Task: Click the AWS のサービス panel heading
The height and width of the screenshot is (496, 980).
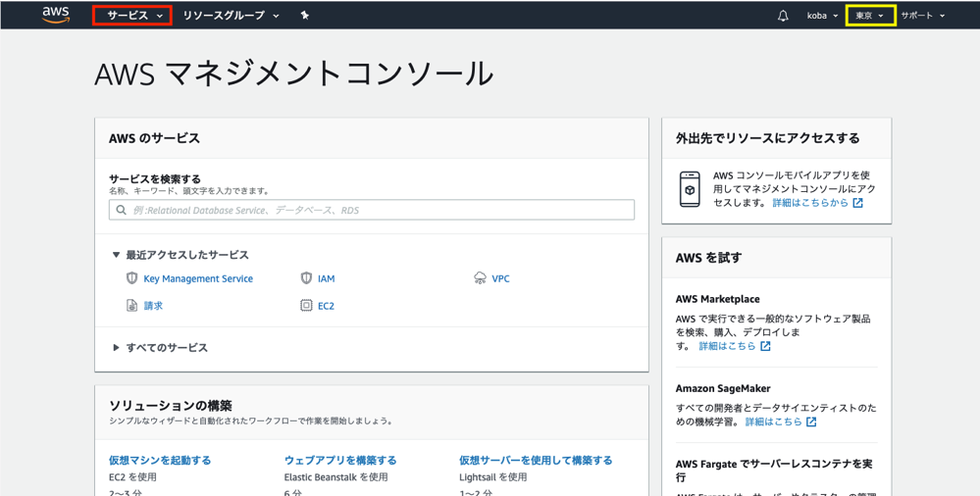Action: click(x=154, y=138)
